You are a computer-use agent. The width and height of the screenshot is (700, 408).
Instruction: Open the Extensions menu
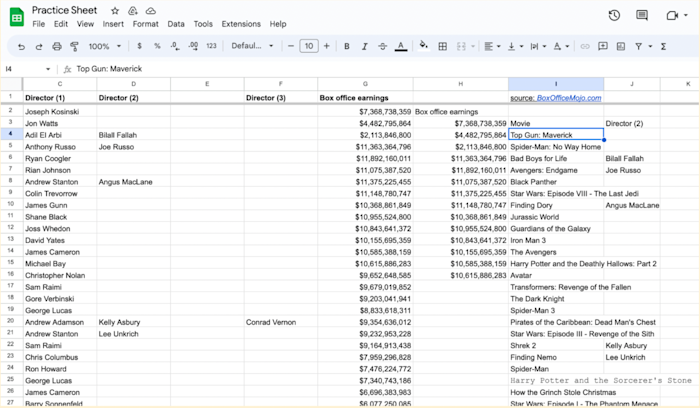tap(241, 24)
